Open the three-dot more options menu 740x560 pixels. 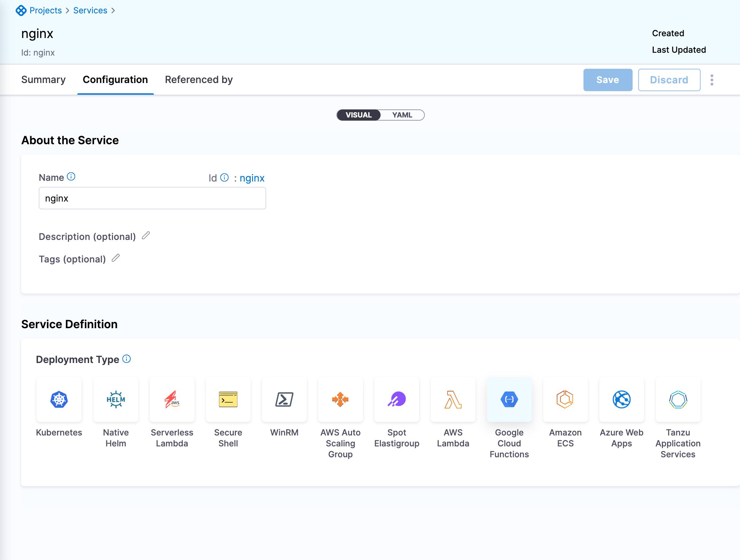(712, 80)
